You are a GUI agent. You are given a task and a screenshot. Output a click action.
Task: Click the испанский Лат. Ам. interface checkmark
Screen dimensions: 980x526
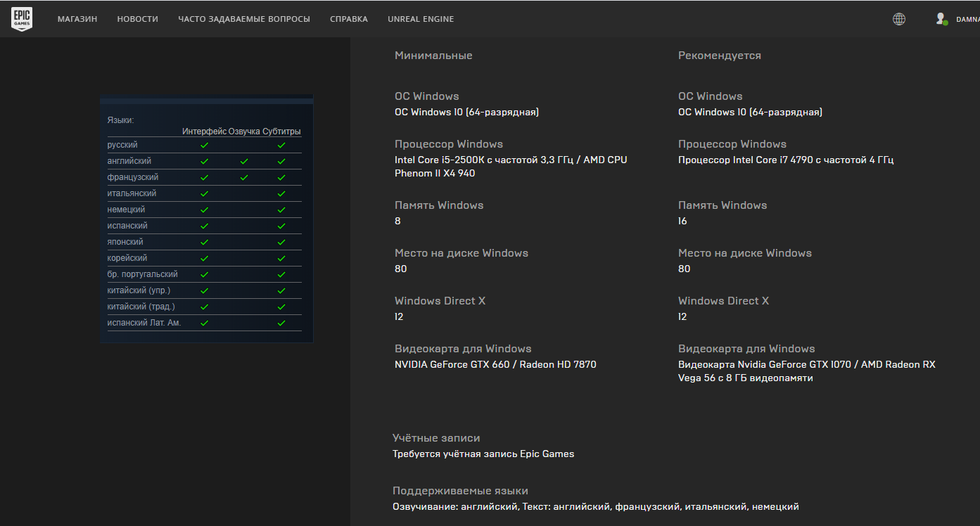tap(205, 323)
